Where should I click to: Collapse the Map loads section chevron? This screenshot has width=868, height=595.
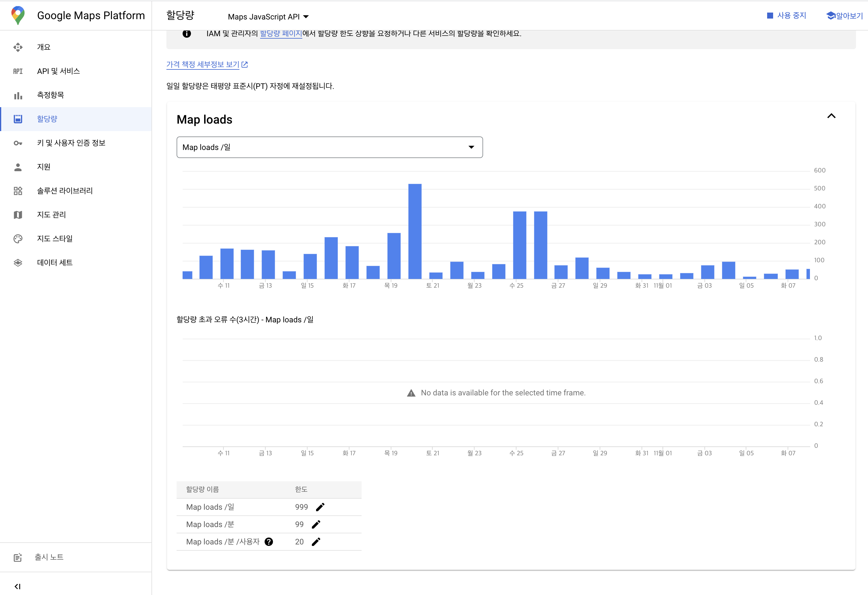(x=831, y=116)
